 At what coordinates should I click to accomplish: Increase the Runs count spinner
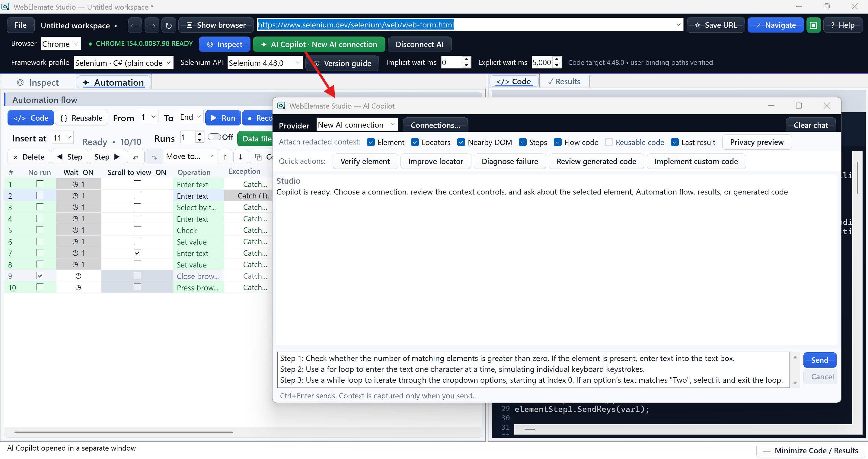pyautogui.click(x=199, y=135)
